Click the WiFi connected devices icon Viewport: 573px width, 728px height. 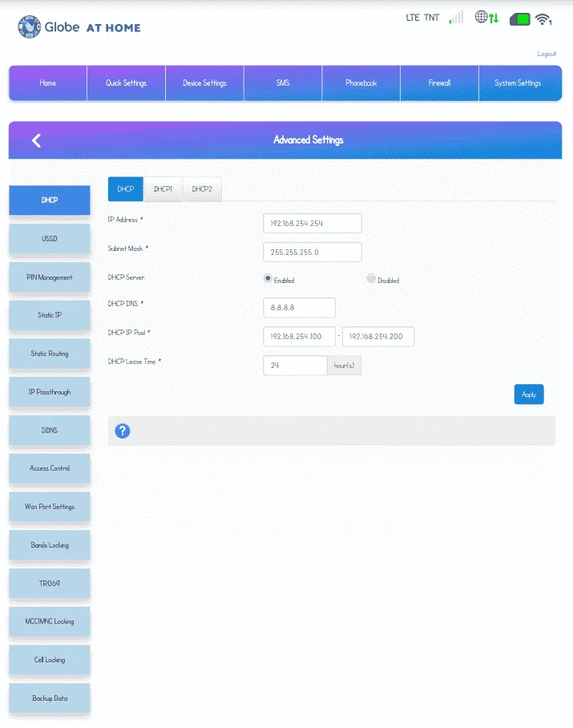543,19
